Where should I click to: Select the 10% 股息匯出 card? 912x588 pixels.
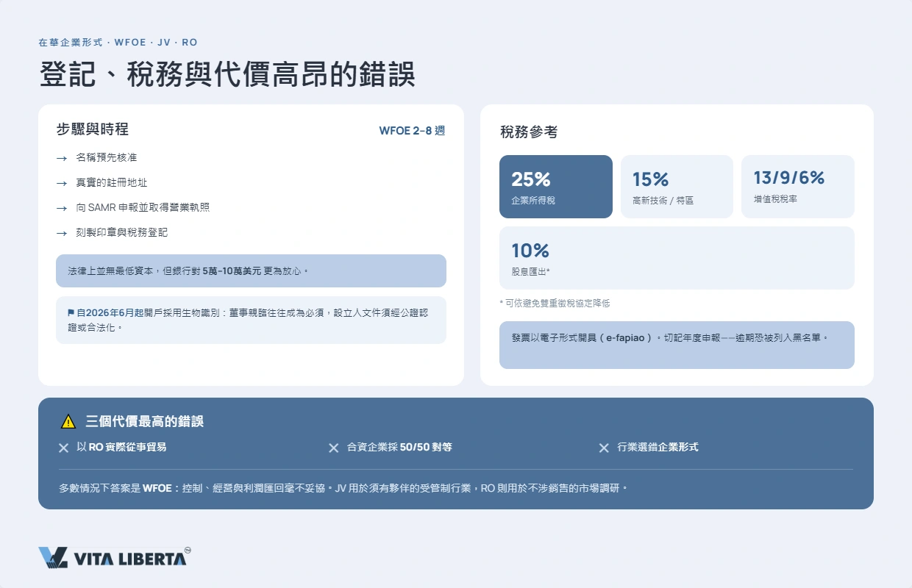tap(677, 258)
